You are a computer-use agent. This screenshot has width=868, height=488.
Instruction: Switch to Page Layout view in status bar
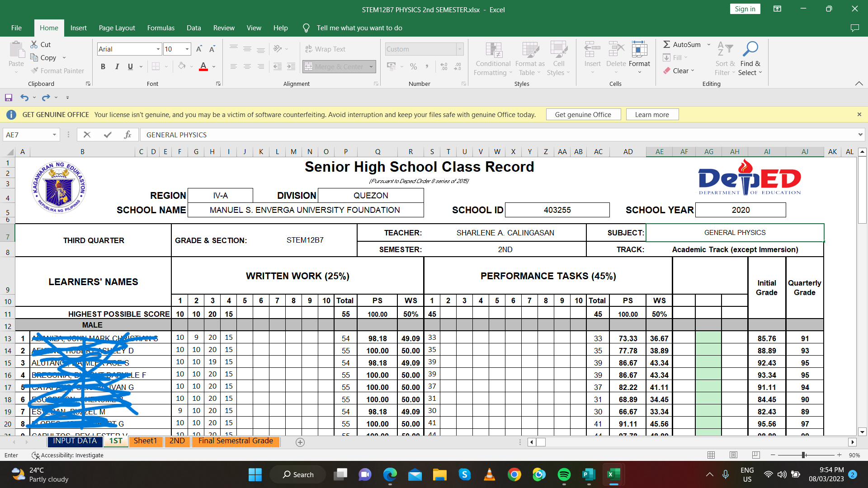[733, 455]
